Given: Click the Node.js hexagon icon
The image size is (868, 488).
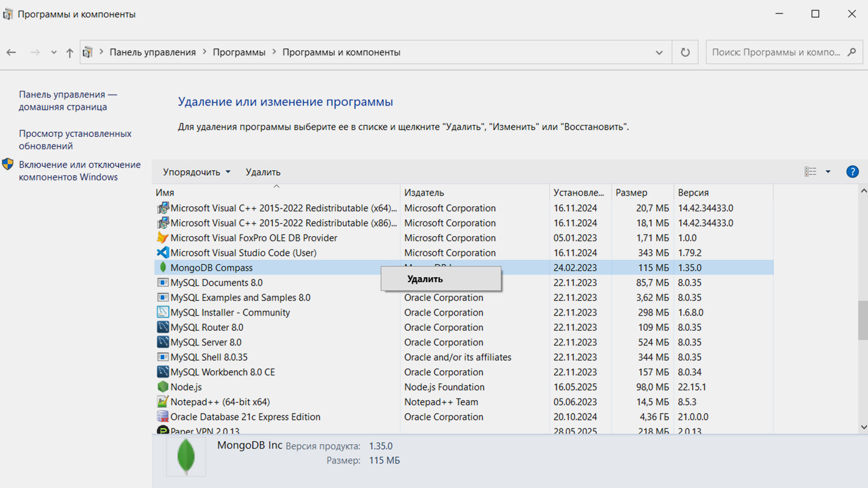Looking at the screenshot, I should coord(163,387).
